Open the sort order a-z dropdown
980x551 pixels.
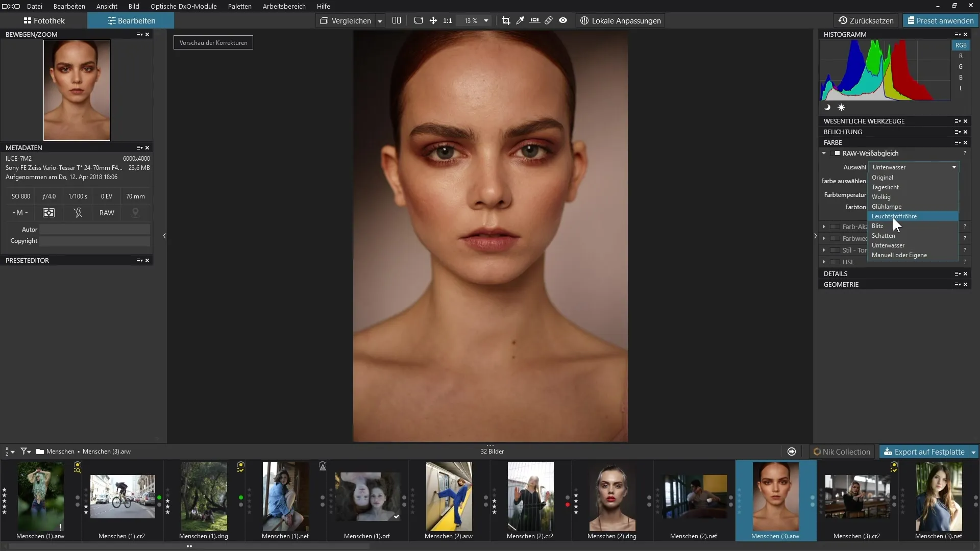pyautogui.click(x=10, y=452)
